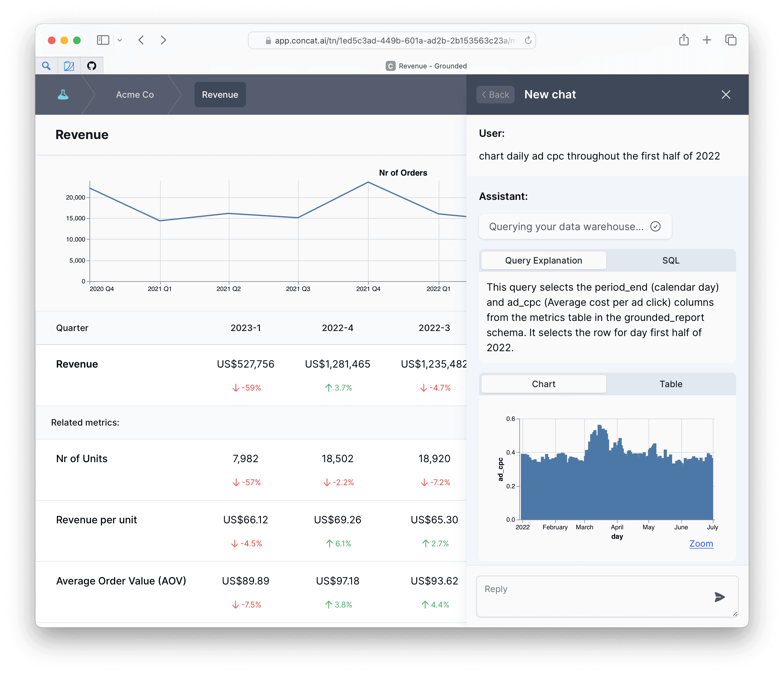Image resolution: width=784 pixels, height=674 pixels.
Task: Expand the Querying your data warehouse status
Action: click(575, 226)
